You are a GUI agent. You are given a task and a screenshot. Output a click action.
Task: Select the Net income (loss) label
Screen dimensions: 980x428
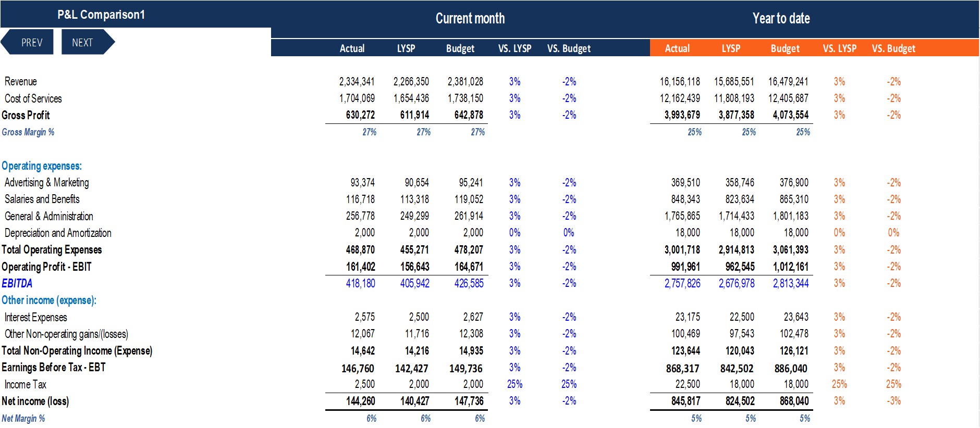pyautogui.click(x=35, y=401)
